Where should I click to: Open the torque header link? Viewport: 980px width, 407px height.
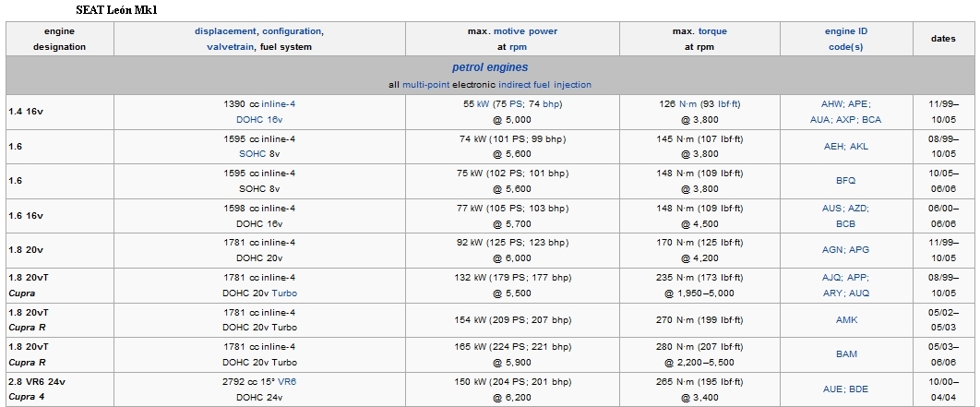click(x=712, y=31)
